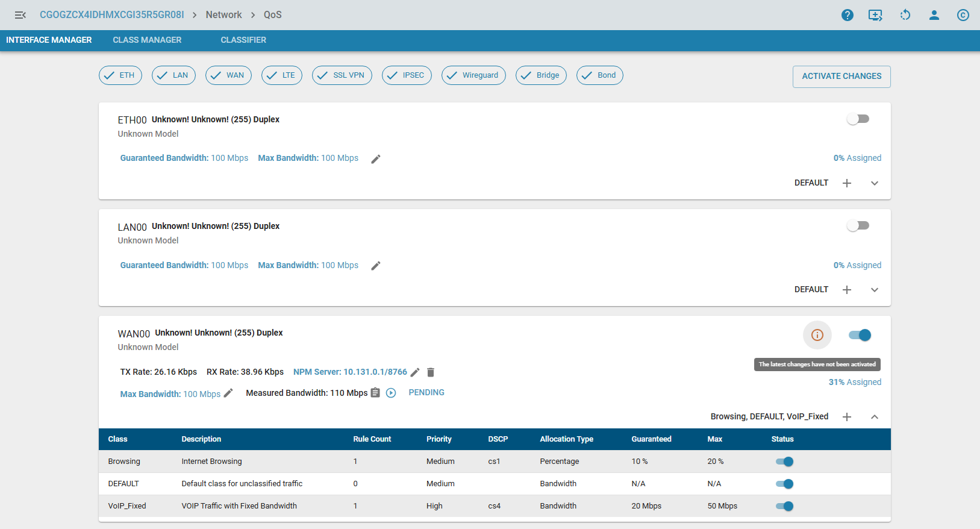980x529 pixels.
Task: Click the Activate Changes button
Action: tap(841, 77)
